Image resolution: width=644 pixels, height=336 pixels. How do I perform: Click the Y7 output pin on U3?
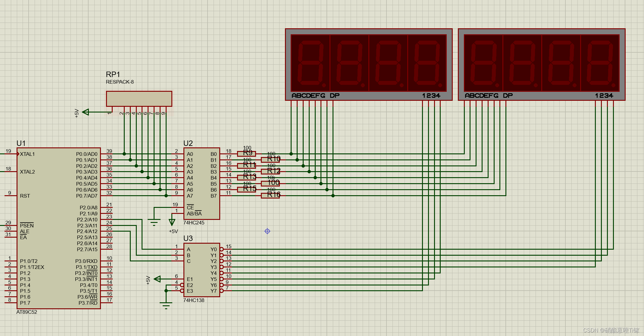coord(214,291)
